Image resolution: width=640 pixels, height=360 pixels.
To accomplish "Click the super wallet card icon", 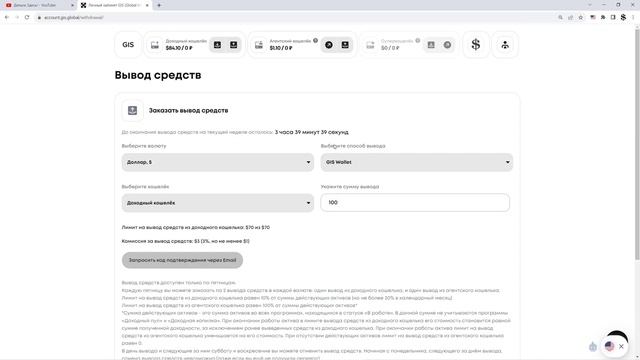I will [370, 45].
